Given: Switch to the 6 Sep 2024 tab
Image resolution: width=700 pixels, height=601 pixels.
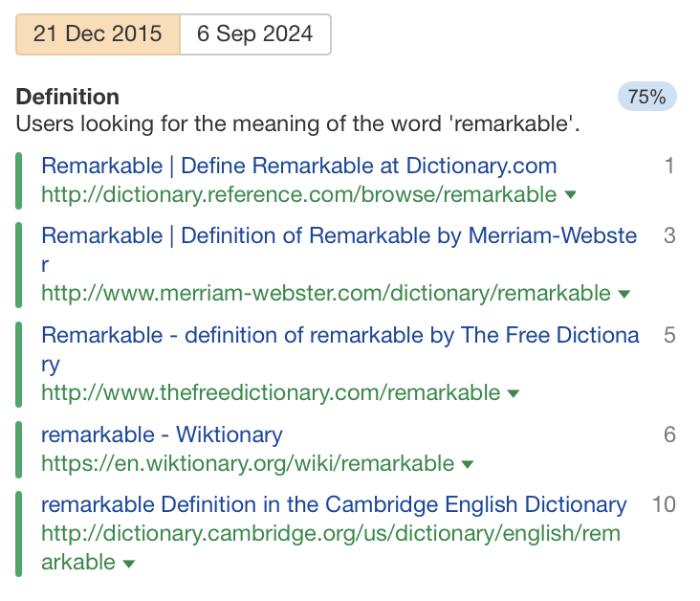Looking at the screenshot, I should pyautogui.click(x=254, y=34).
